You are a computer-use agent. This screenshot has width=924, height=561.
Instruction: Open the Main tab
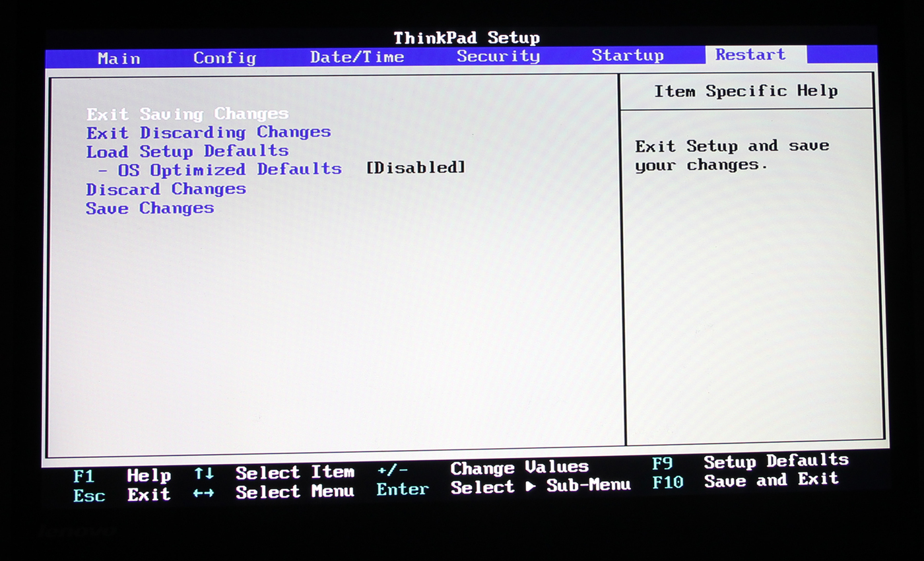point(119,58)
